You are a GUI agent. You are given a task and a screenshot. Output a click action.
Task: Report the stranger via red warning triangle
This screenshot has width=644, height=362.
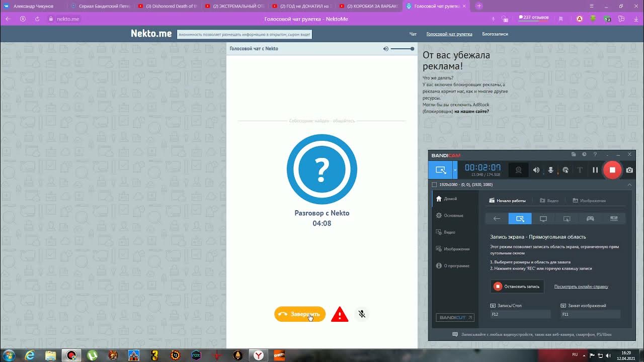pos(340,314)
